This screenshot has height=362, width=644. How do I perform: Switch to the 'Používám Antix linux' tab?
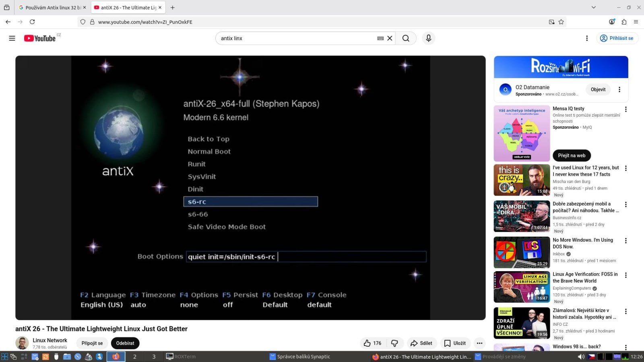(x=52, y=7)
